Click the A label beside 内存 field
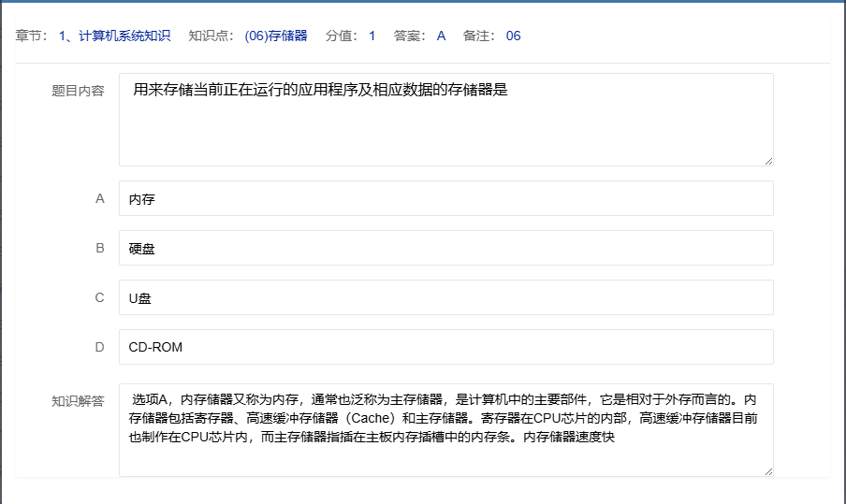Viewport: 846px width, 504px height. [x=100, y=198]
